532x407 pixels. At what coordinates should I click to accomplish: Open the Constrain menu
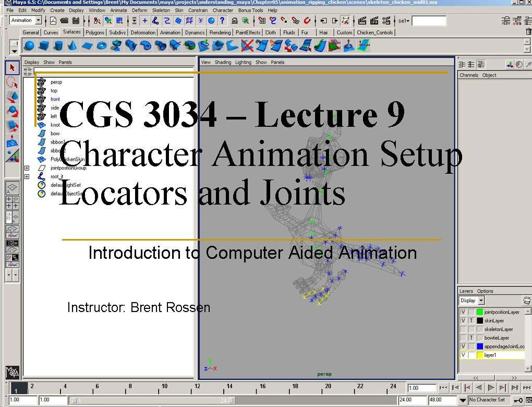(198, 10)
